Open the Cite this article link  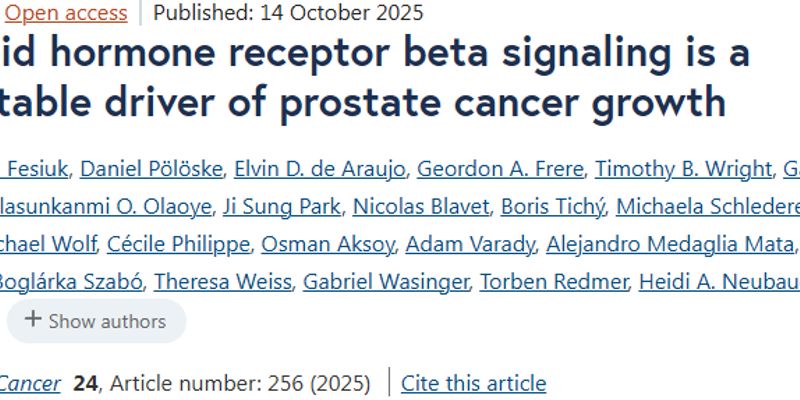[473, 383]
